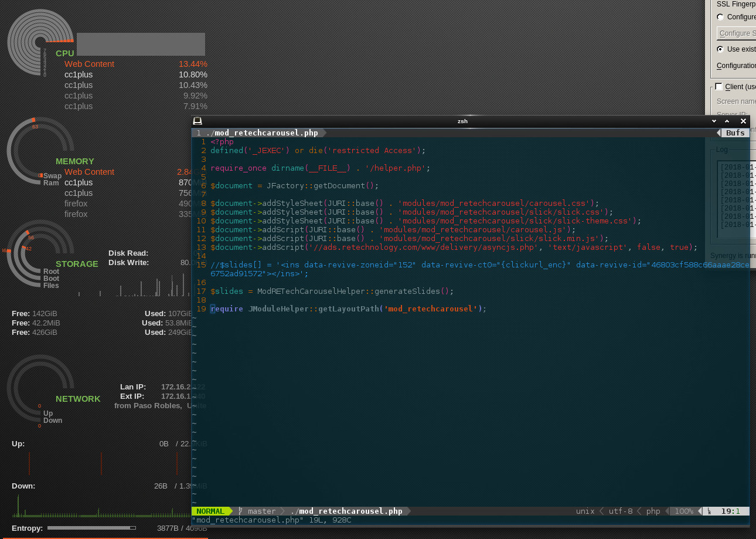
Task: Click the Network ring gauge
Action: 39,388
